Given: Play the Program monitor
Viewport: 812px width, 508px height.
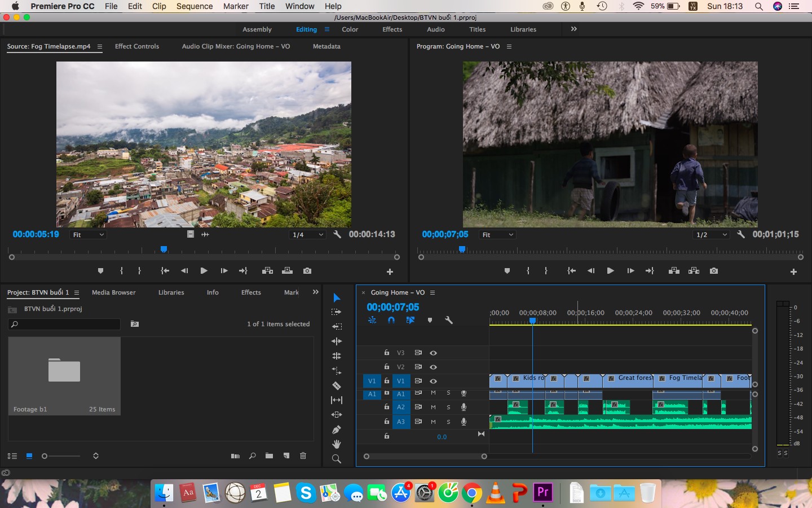Looking at the screenshot, I should (x=610, y=271).
